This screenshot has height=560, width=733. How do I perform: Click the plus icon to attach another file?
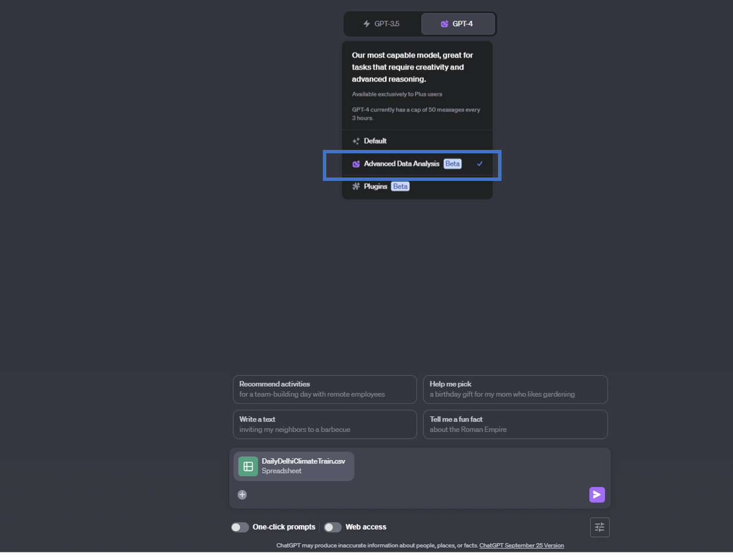242,495
